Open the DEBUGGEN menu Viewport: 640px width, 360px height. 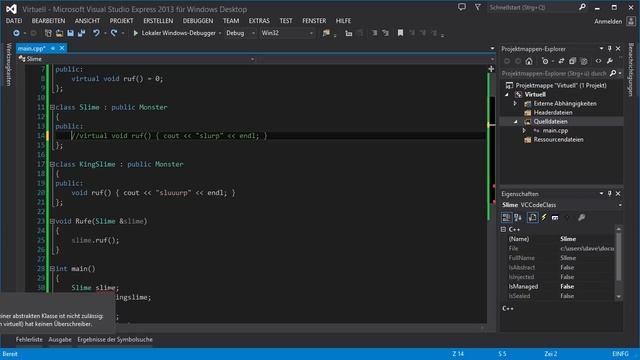point(198,21)
